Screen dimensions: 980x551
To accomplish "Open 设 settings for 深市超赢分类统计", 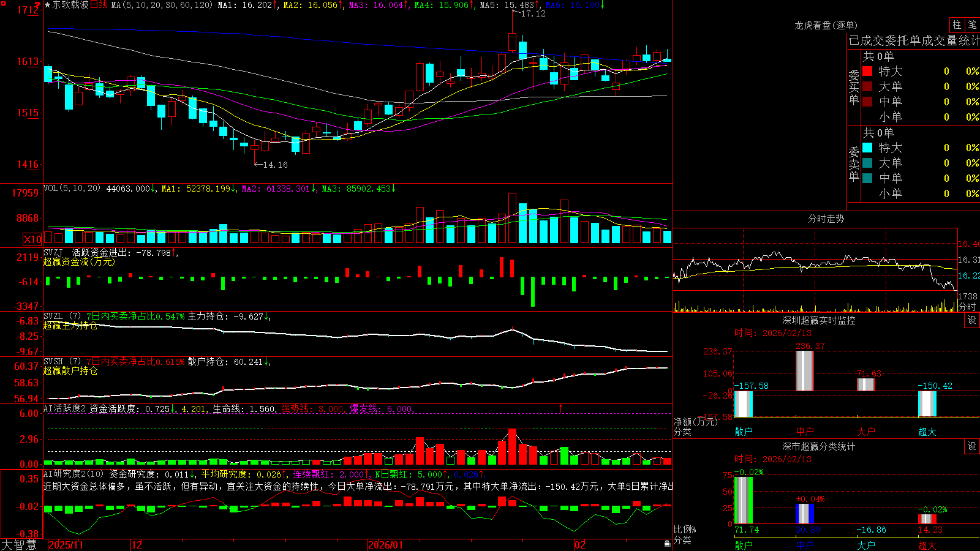I will coord(972,446).
